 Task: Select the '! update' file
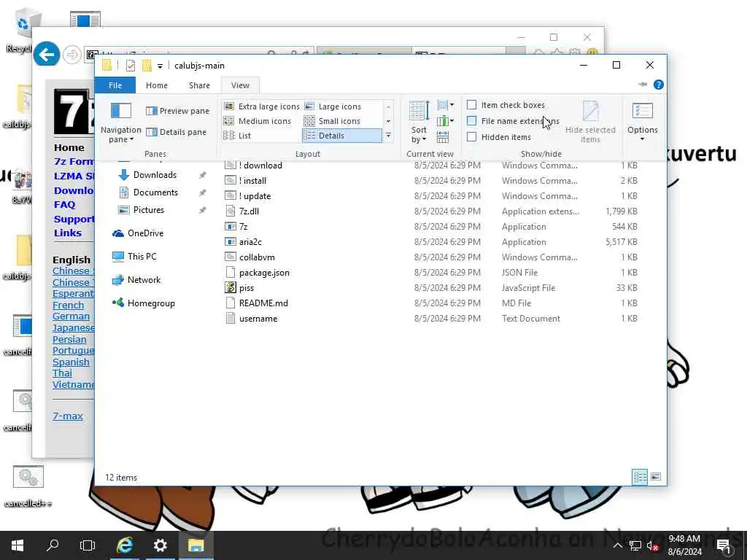pos(255,195)
